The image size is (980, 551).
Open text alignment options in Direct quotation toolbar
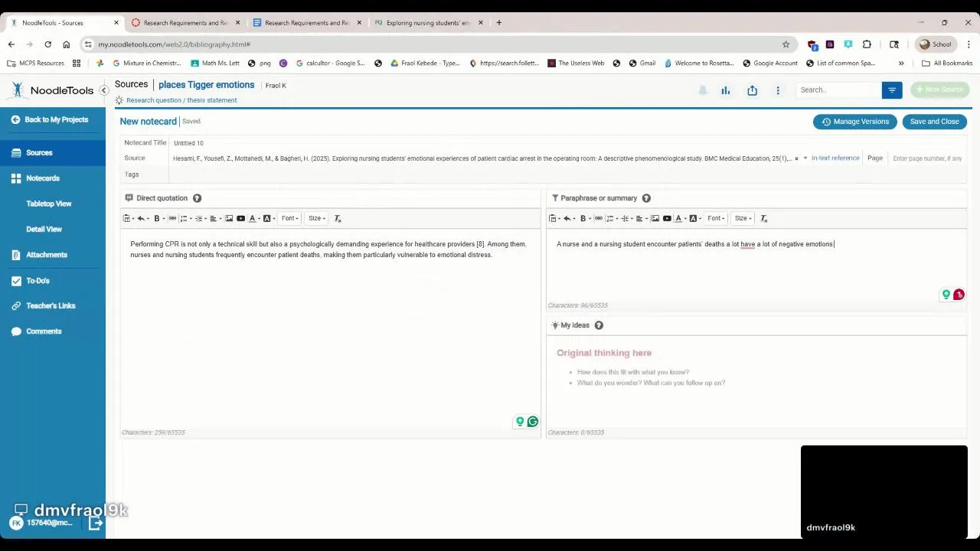pos(214,218)
